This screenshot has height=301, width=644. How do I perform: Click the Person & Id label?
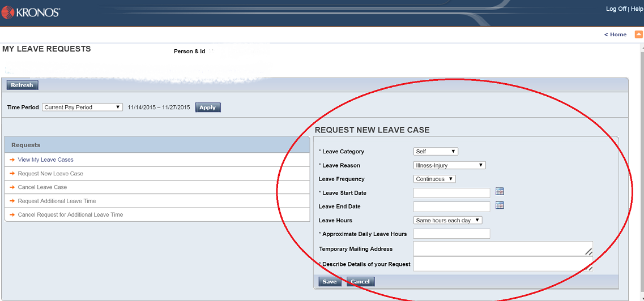189,51
